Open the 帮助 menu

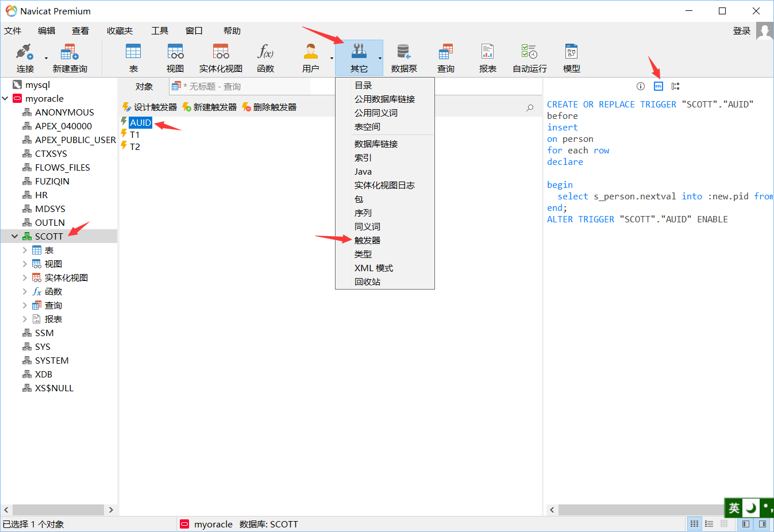[x=232, y=31]
